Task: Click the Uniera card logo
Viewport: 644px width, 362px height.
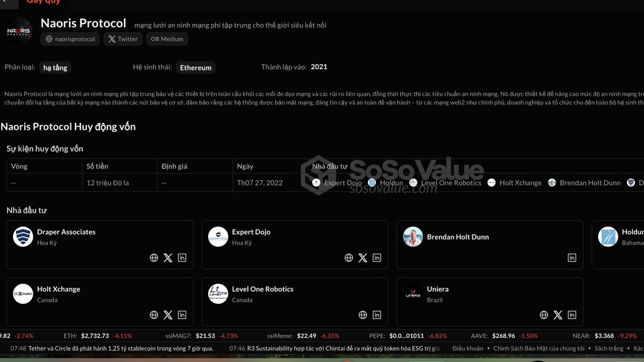Action: (413, 294)
